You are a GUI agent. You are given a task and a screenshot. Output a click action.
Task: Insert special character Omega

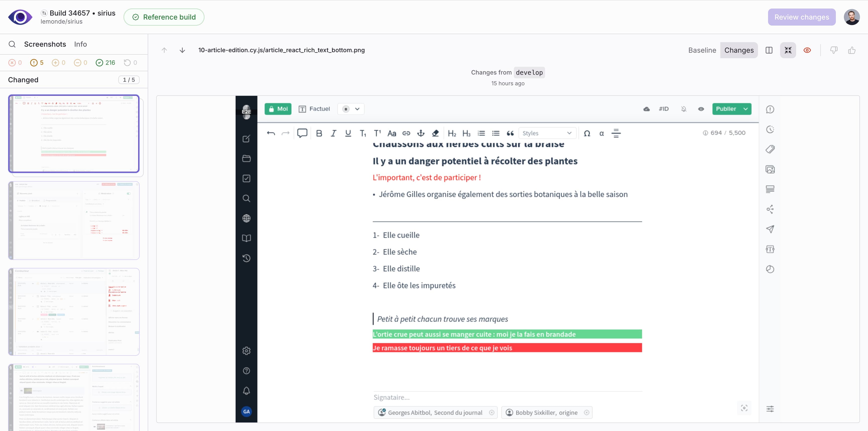tap(587, 133)
